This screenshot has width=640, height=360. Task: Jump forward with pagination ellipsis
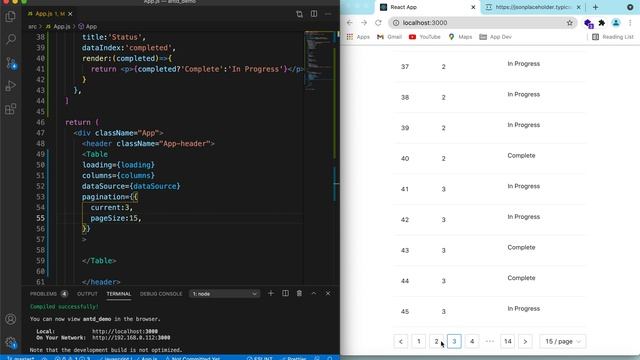coord(490,341)
